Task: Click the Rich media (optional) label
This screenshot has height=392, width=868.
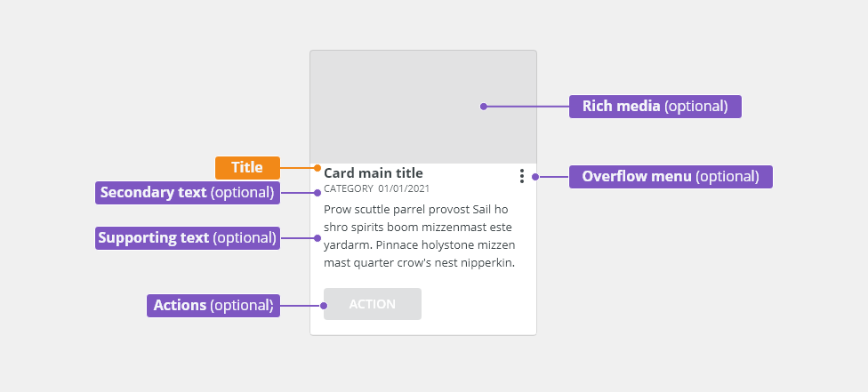Action: coord(655,107)
